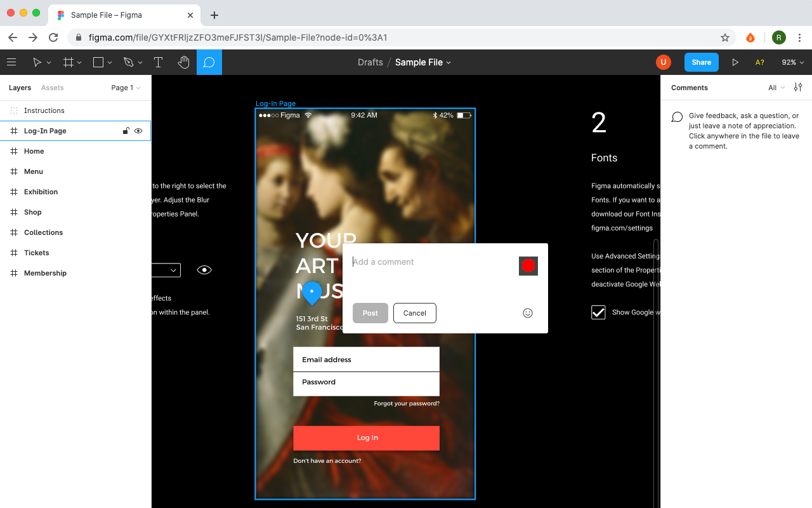
Task: Bookmark this page star icon
Action: point(725,37)
